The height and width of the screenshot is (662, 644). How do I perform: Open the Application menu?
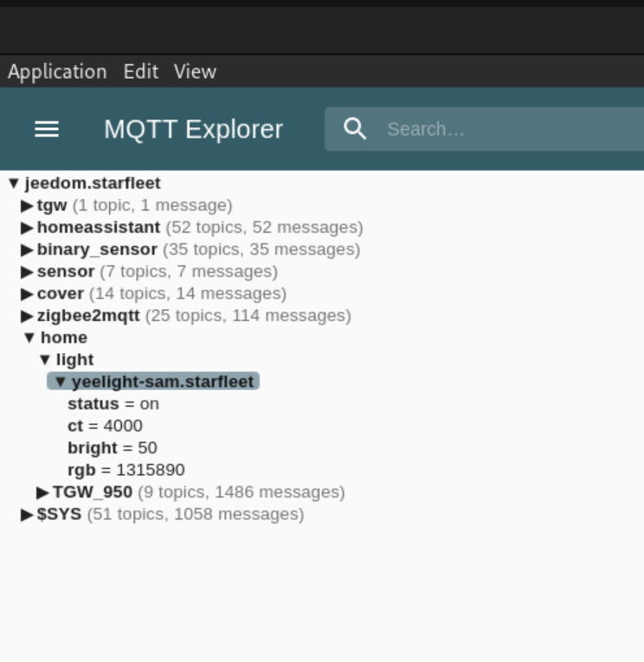[57, 72]
